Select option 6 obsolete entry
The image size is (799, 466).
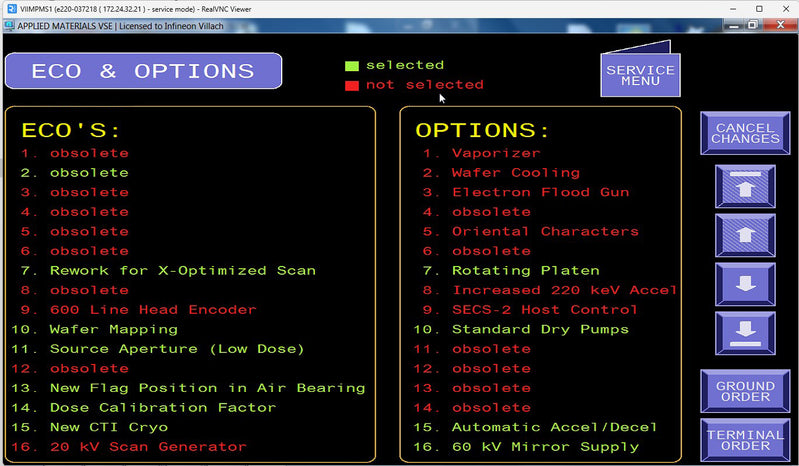pyautogui.click(x=476, y=251)
